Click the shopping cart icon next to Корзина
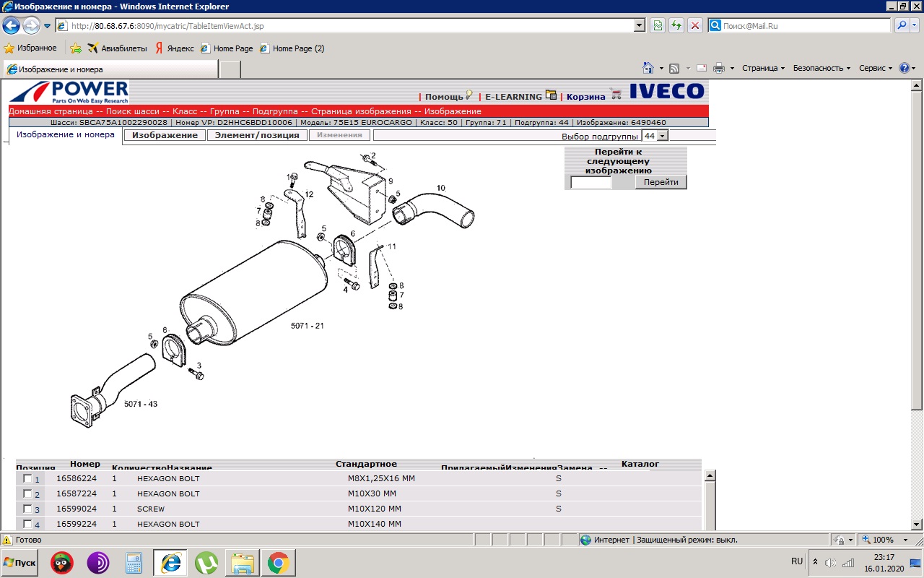This screenshot has height=578, width=924. coord(616,94)
